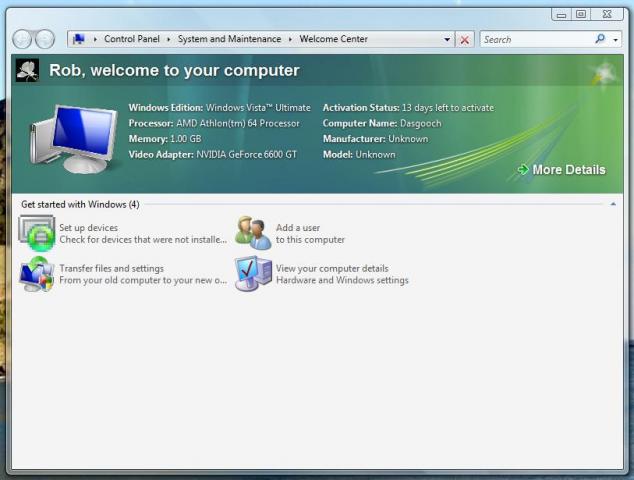Minimize the Welcome Center window
634x480 pixels.
pos(561,15)
